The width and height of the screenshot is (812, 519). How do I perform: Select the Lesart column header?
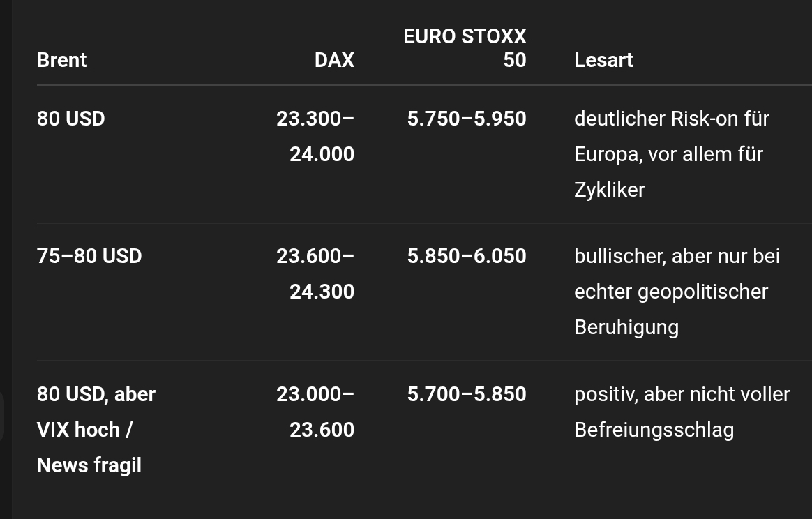pyautogui.click(x=603, y=60)
